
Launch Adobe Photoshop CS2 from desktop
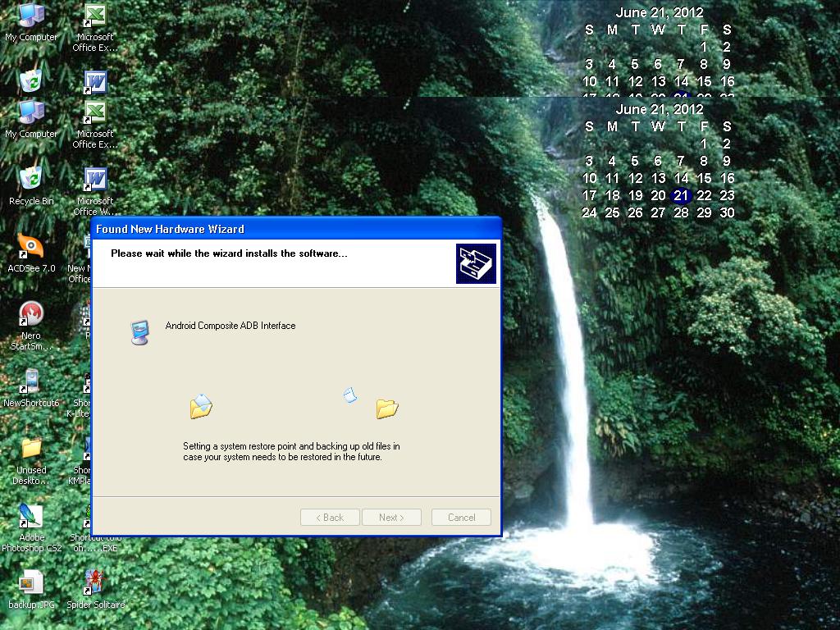pyautogui.click(x=31, y=527)
